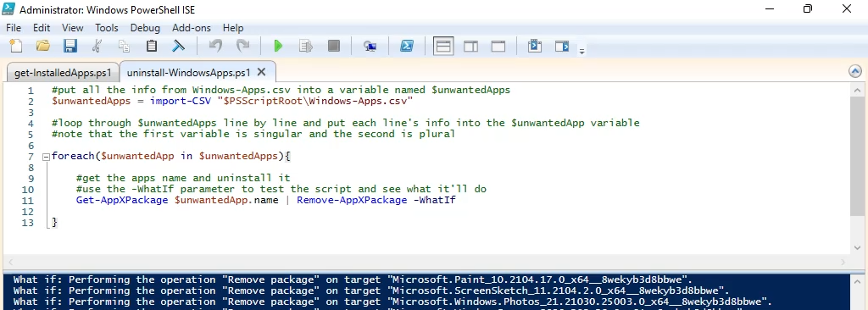Switch to the get-InstalledApps.ps1 tab
868x310 pixels.
coord(63,73)
